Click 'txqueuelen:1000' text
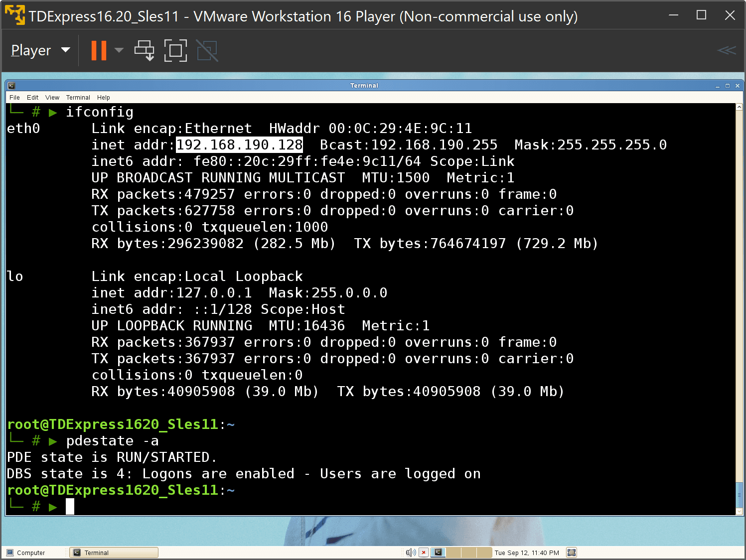Image resolution: width=746 pixels, height=560 pixels. pos(265,227)
